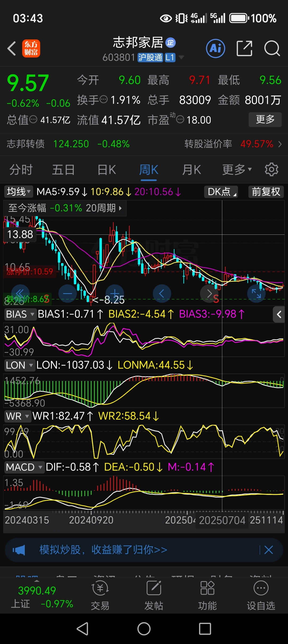This screenshot has width=288, height=644.
Task: Tap the 市盈 info icon
Action: [180, 119]
